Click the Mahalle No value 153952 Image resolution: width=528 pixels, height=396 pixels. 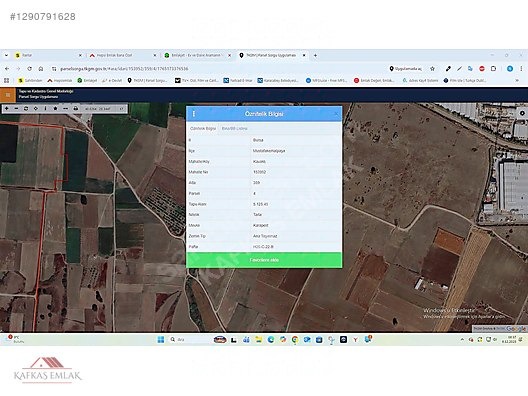[x=259, y=172]
